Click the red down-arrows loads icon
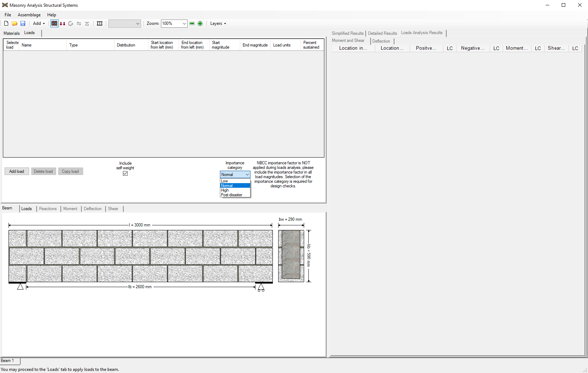588x373 pixels. click(63, 23)
